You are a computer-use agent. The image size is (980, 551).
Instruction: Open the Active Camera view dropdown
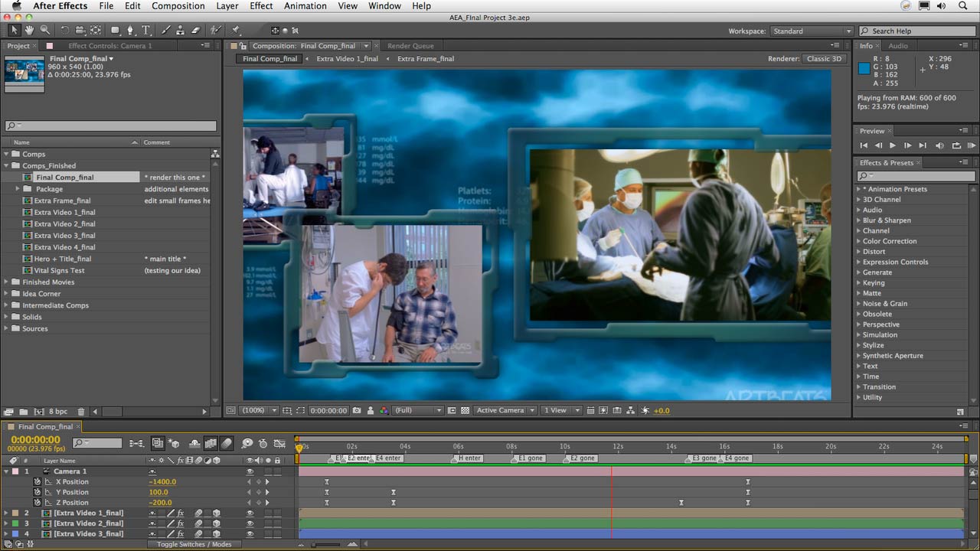[505, 410]
